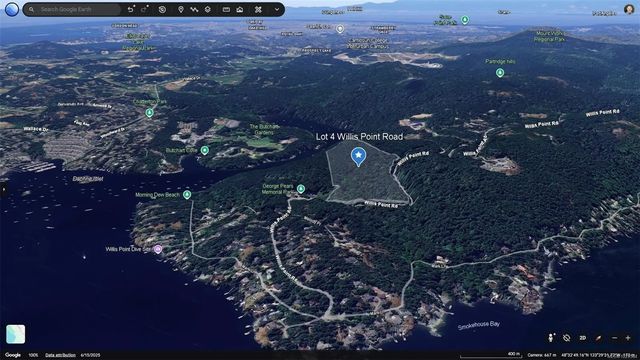
Task: Click the photo image icon in toolbar
Action: pos(240,9)
